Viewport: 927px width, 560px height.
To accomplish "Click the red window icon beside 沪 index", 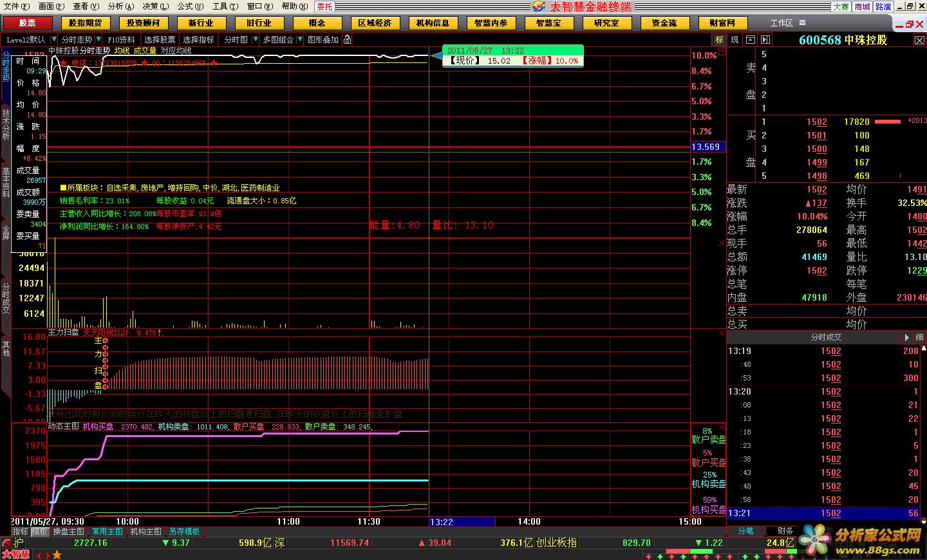I will tap(6, 543).
